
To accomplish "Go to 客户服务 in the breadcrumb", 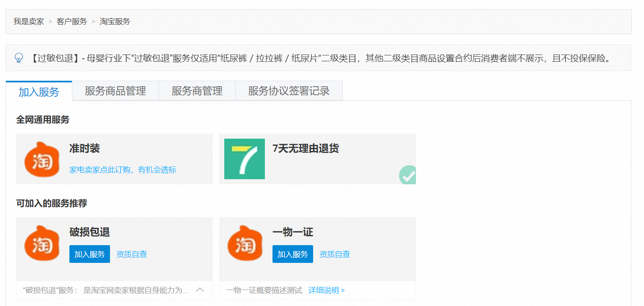I will tap(72, 22).
